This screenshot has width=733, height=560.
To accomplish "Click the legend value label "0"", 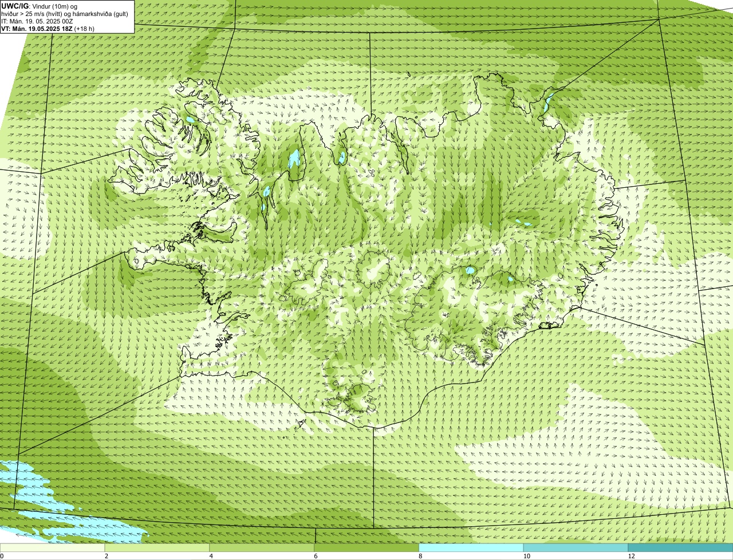I will (x=2, y=556).
